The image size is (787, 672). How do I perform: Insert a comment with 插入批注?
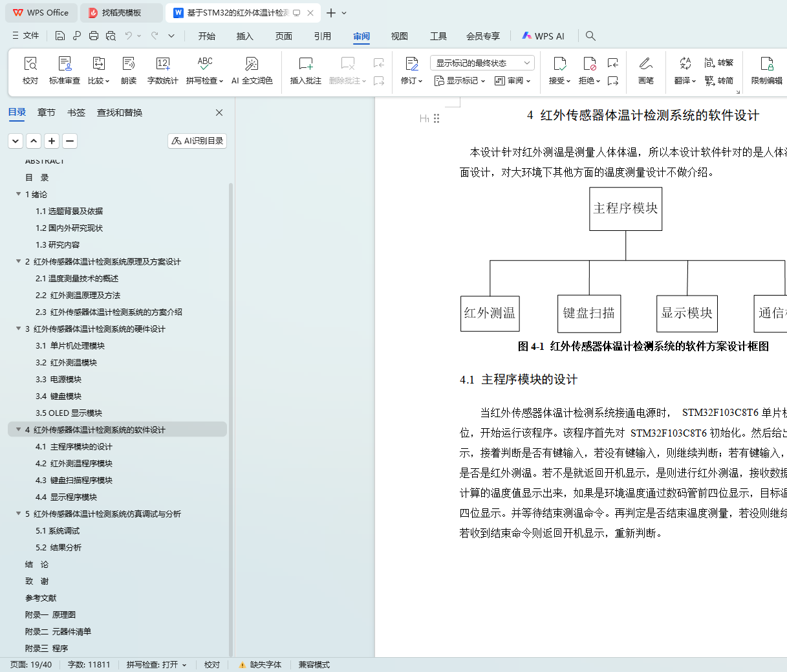pyautogui.click(x=306, y=70)
